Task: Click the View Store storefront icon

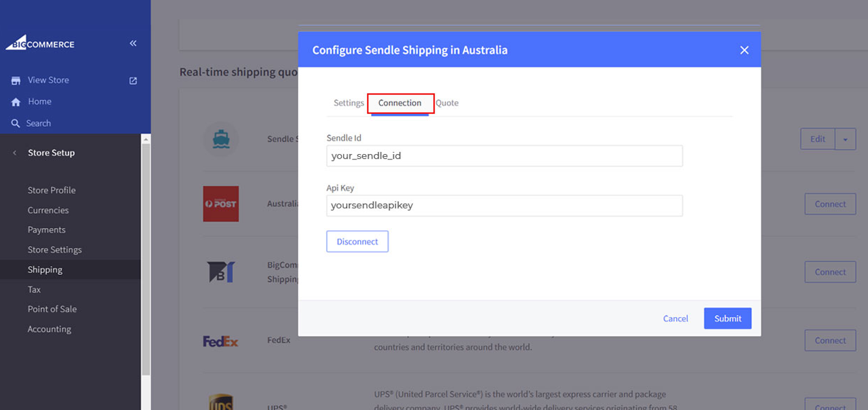Action: pos(16,80)
